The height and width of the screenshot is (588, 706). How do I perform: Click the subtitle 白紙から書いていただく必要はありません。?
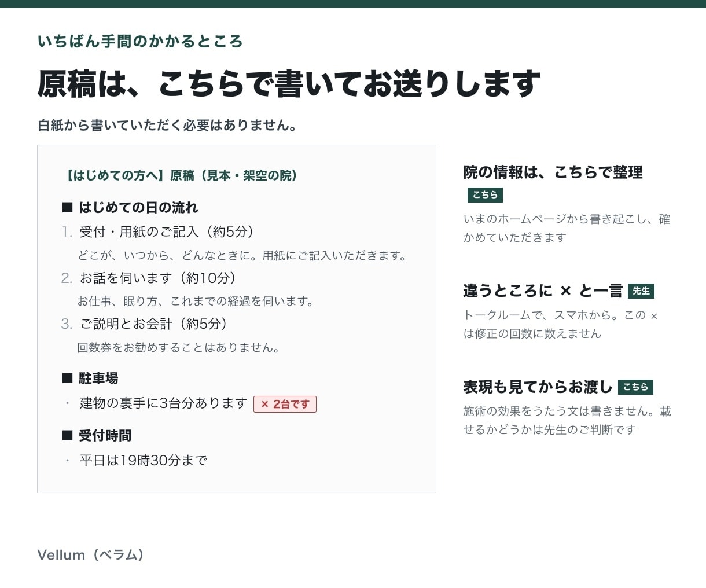coord(168,126)
